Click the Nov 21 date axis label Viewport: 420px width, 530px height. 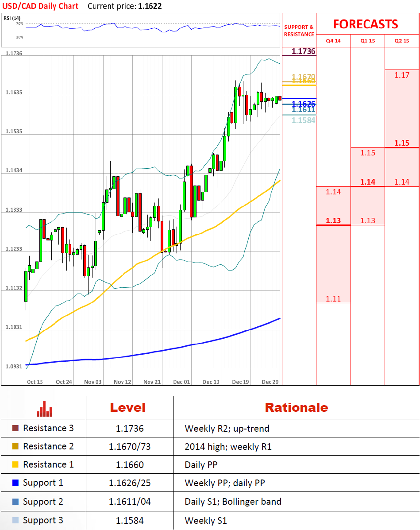(152, 382)
